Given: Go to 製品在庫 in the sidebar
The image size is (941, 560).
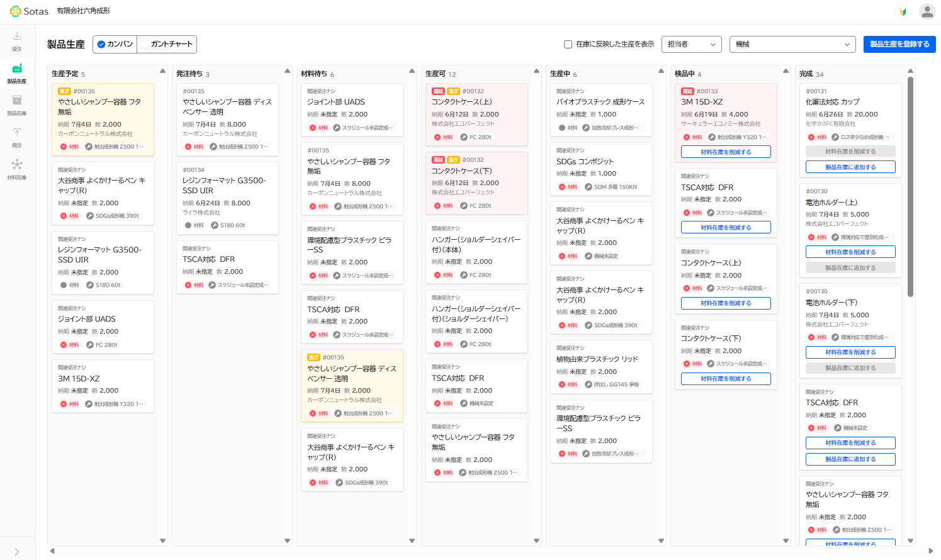Looking at the screenshot, I should [17, 106].
